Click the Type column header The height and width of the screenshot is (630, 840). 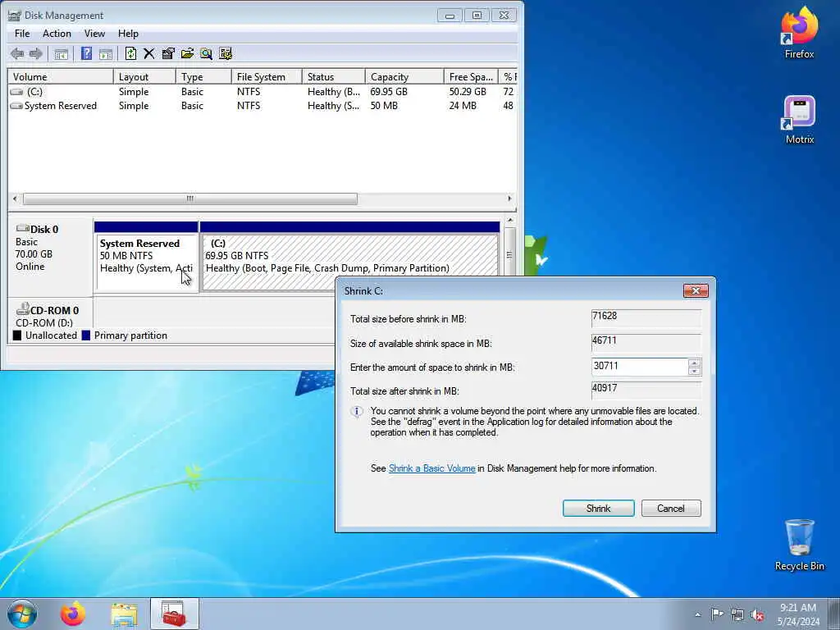pyautogui.click(x=203, y=76)
